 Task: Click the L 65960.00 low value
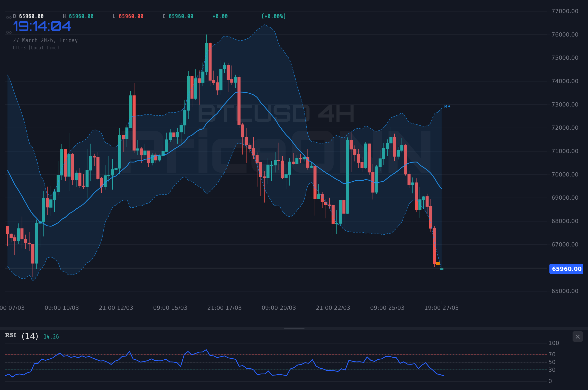point(129,16)
